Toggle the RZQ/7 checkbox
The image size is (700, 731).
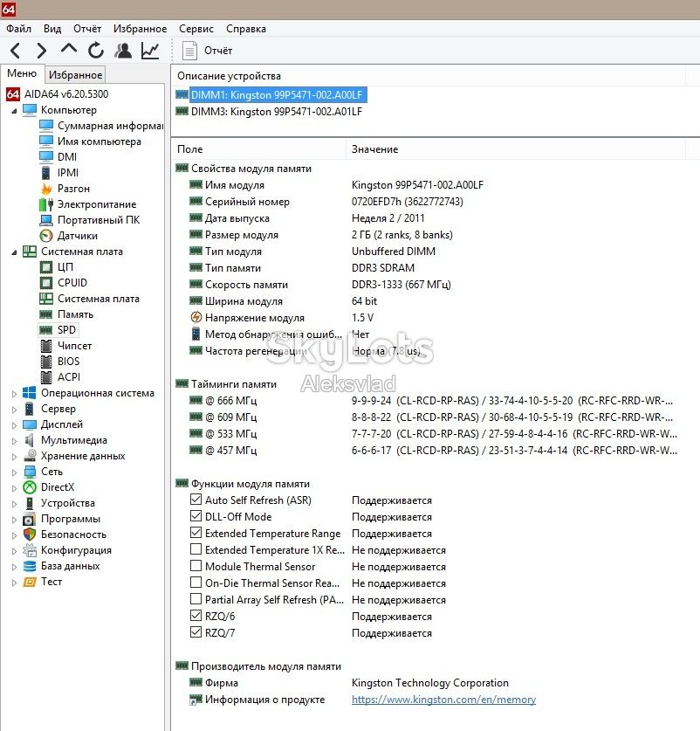coord(196,632)
